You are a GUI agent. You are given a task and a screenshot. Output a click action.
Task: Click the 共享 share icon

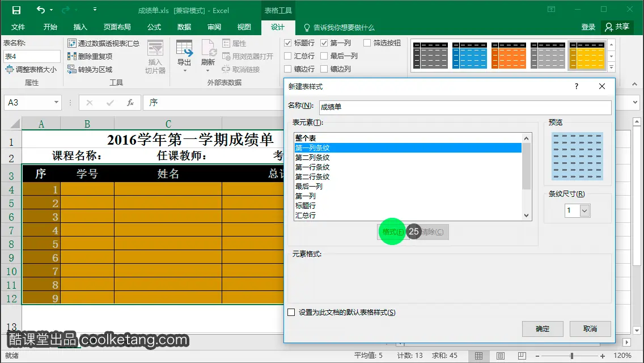tap(609, 27)
